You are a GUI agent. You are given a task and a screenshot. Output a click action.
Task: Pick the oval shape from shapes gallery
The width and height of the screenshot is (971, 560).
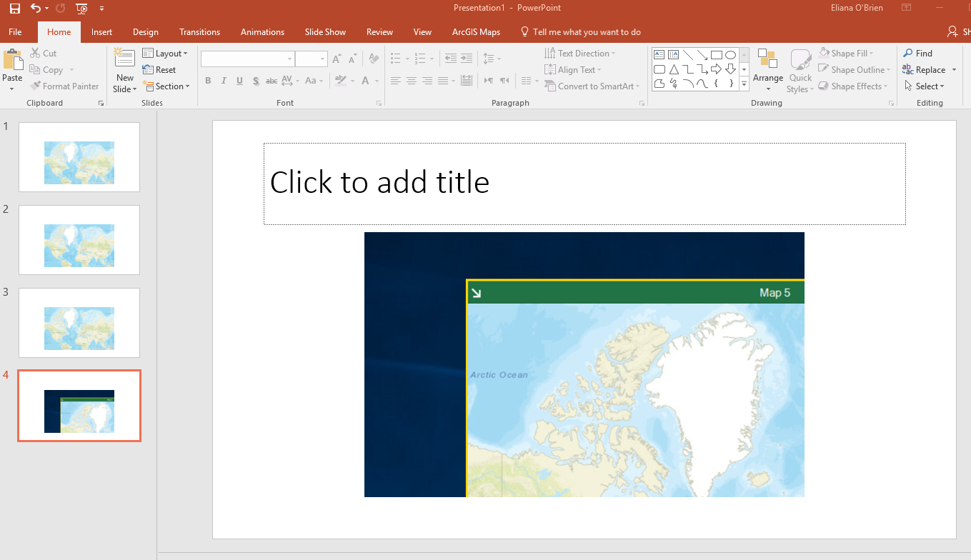click(730, 55)
